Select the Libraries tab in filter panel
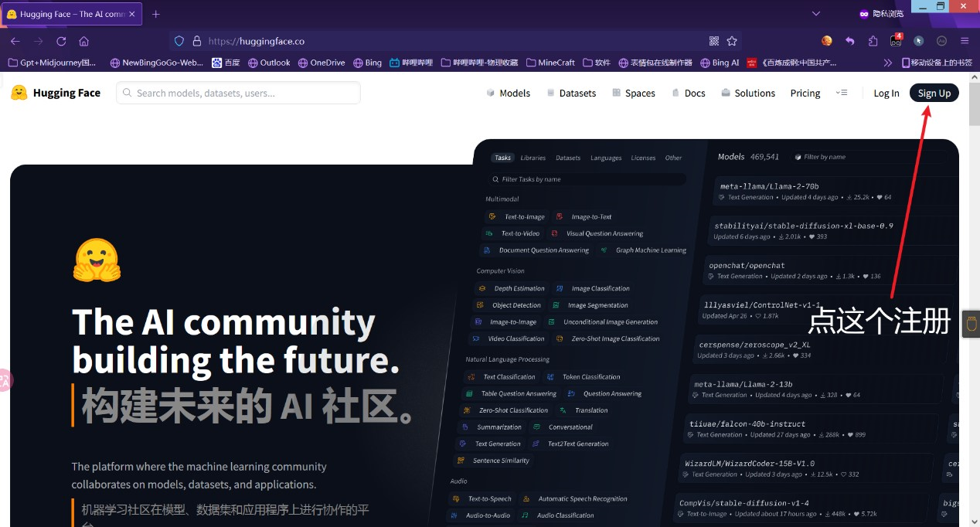The width and height of the screenshot is (980, 527). tap(533, 158)
